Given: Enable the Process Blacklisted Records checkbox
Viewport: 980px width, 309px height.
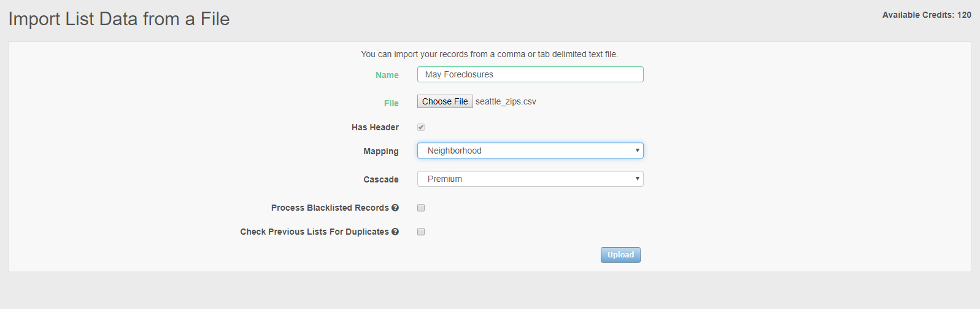Looking at the screenshot, I should coord(421,208).
